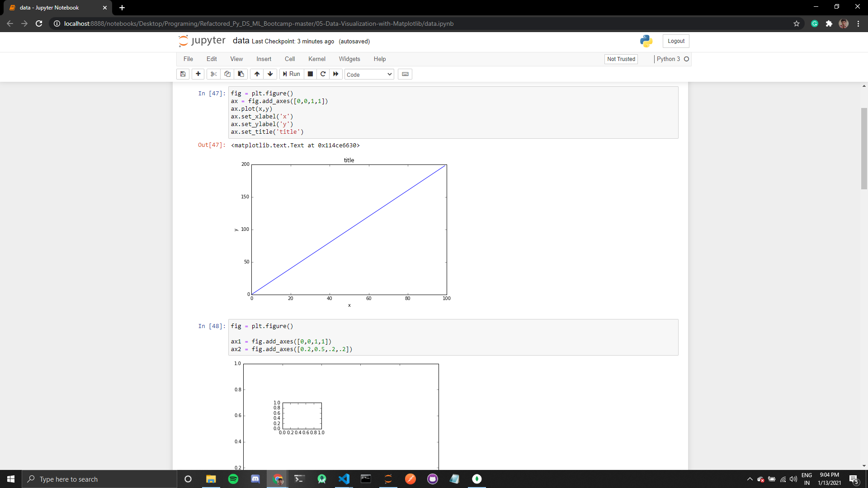Click the Not Trusted notebook button

(621, 59)
